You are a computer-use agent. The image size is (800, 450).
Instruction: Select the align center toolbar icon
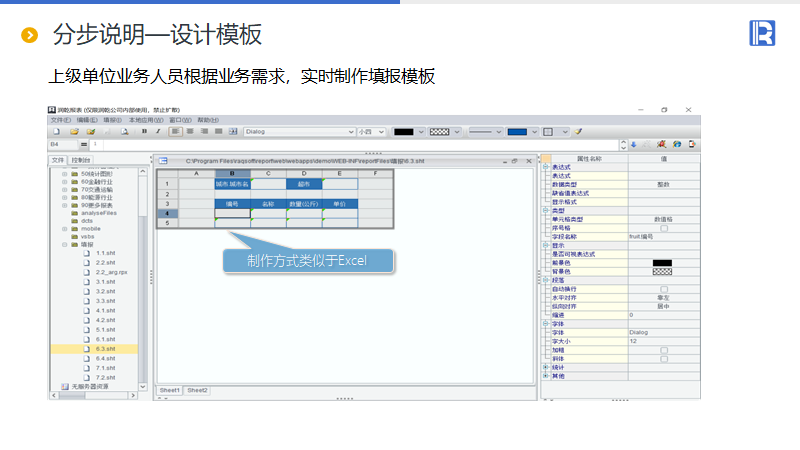pos(190,132)
